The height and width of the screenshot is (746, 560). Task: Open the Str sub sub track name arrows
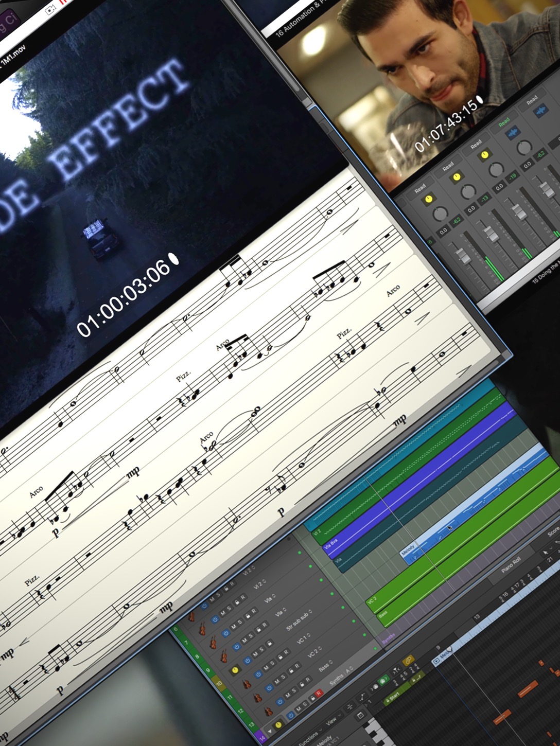coord(310,611)
